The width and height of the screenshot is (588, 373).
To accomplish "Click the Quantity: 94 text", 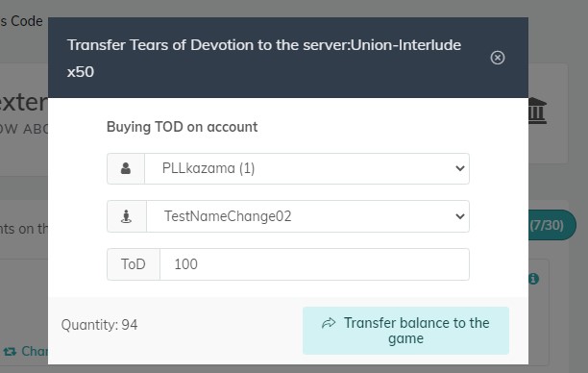I will [x=99, y=325].
